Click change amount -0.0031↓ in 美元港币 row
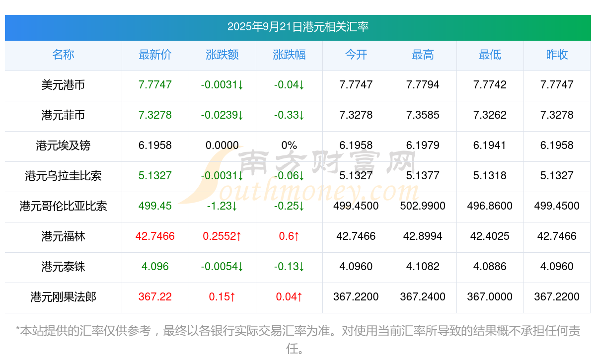Image resolution: width=596 pixels, height=364 pixels. coord(223,85)
